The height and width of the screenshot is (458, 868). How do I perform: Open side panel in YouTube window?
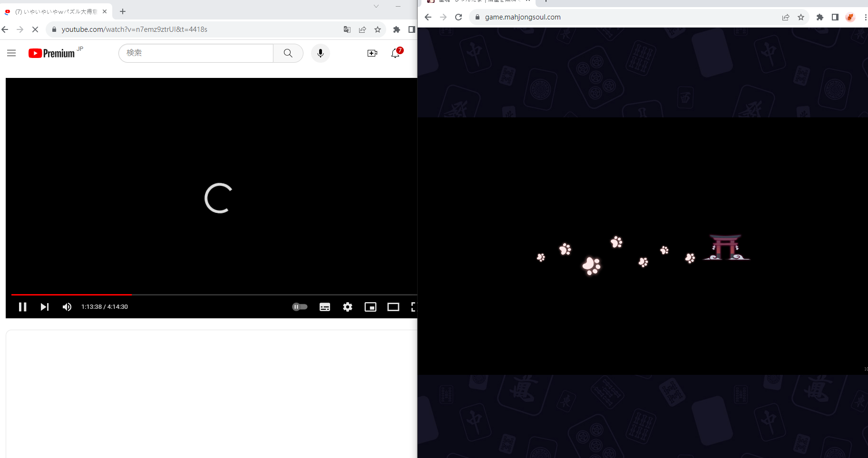pos(412,29)
